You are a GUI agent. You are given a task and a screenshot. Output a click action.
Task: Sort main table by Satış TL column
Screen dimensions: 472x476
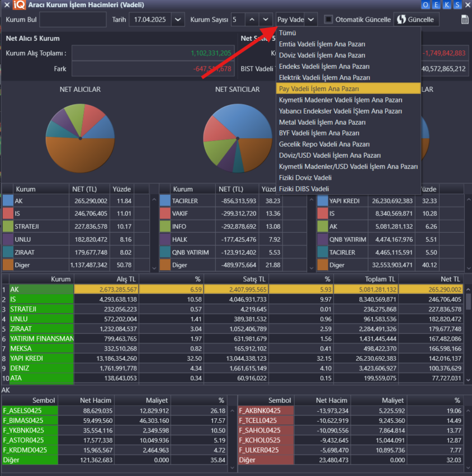236,279
